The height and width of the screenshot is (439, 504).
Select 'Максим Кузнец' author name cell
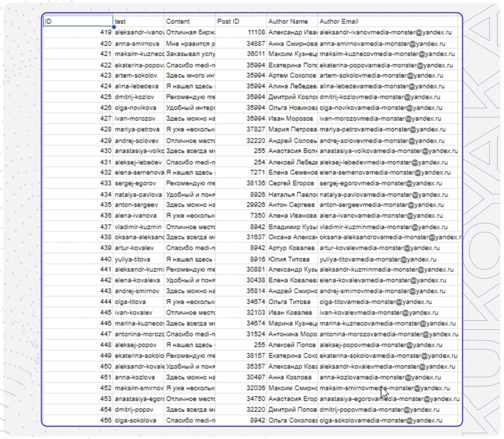tap(292, 54)
